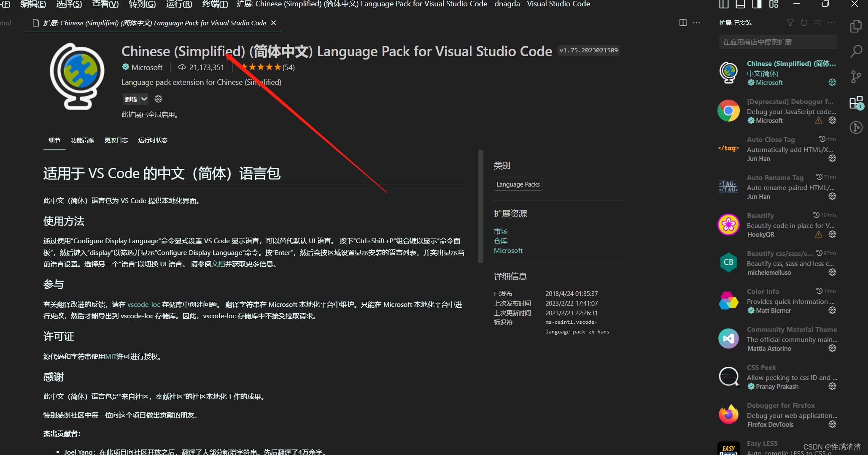Viewport: 868px width, 455px height.
Task: Select Debugger for Firefox extension in list
Action: 778,414
